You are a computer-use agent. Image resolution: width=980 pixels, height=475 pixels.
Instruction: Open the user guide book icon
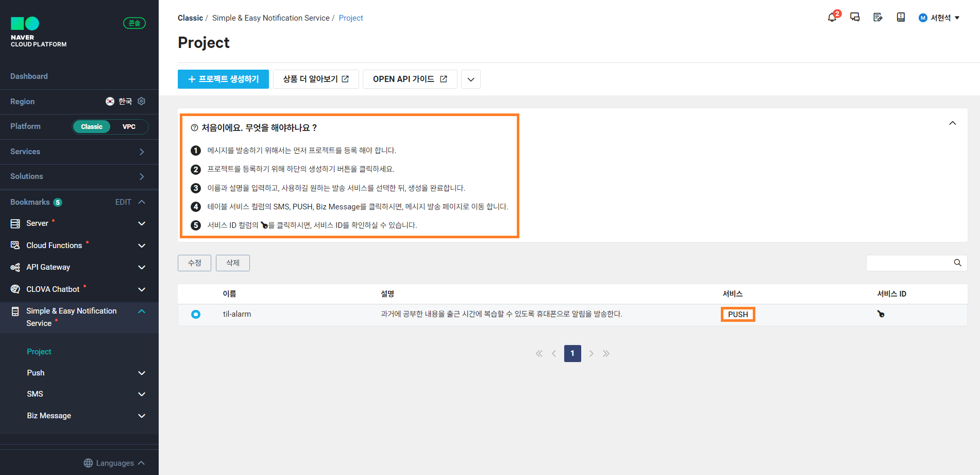click(901, 18)
